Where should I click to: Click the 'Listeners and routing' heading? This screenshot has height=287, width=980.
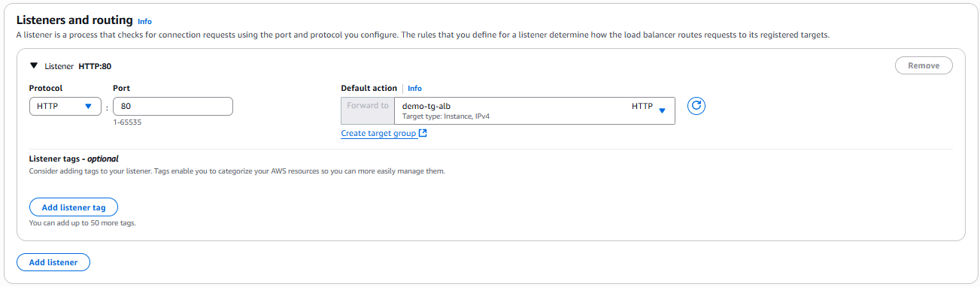pyautogui.click(x=74, y=20)
